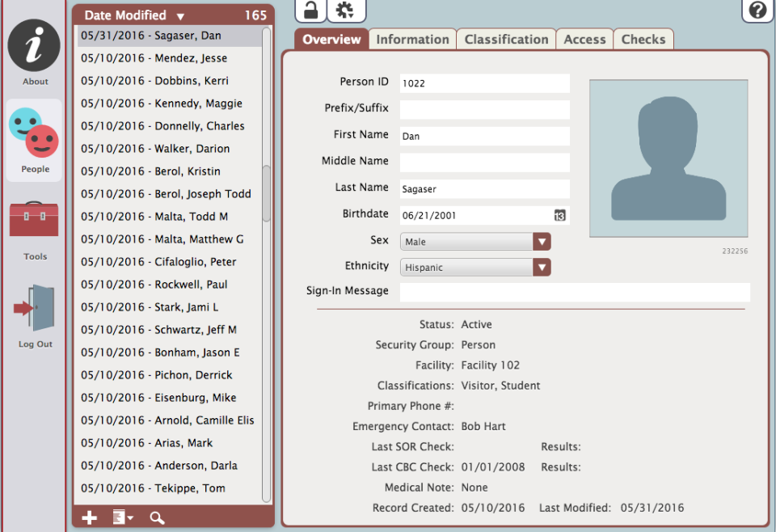
Task: Open the Information tab
Action: tap(412, 38)
